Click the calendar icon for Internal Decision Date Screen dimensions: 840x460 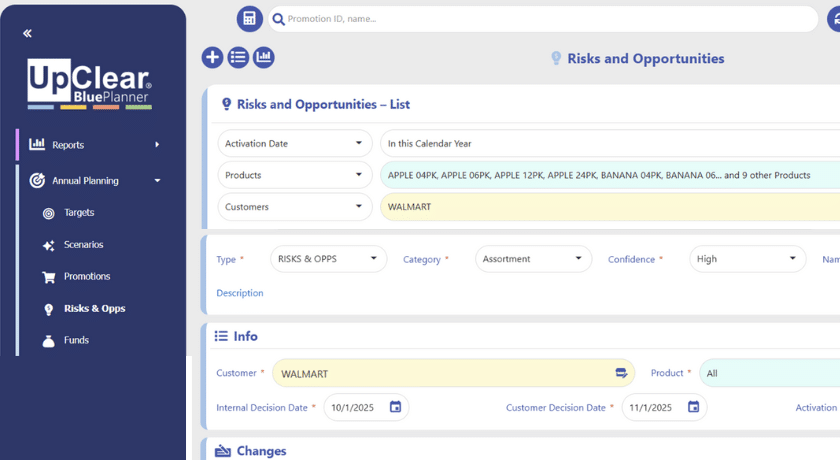tap(395, 407)
